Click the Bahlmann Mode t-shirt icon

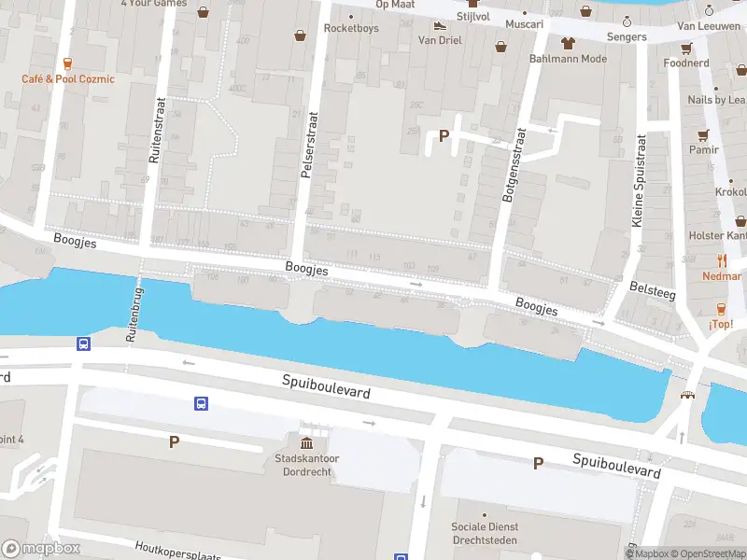[x=568, y=43]
